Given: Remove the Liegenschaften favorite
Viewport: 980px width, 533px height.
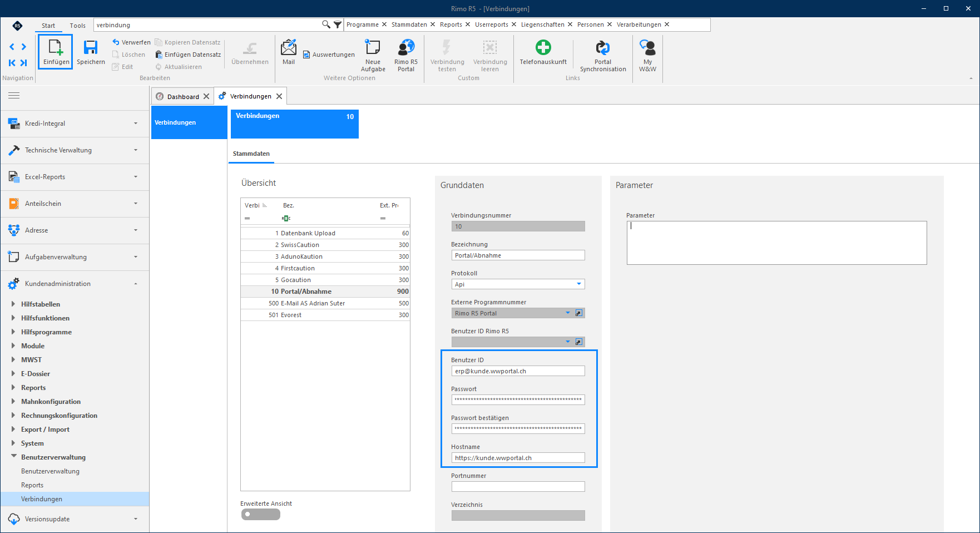Looking at the screenshot, I should coord(570,24).
